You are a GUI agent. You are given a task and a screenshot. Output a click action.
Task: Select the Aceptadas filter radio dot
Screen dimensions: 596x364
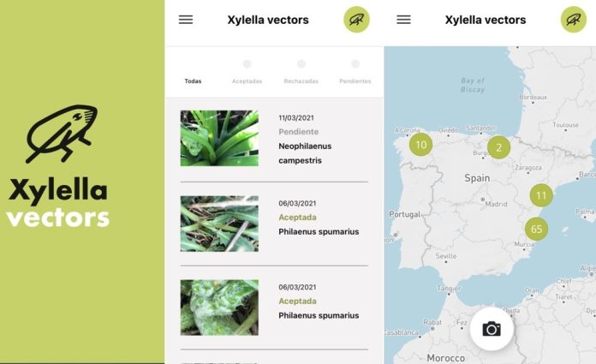(247, 64)
